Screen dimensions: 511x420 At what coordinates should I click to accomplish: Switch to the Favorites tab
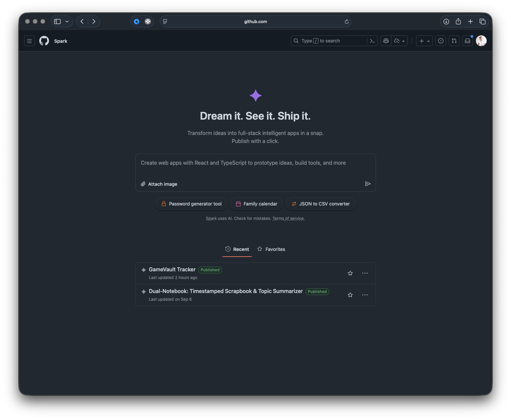(271, 249)
